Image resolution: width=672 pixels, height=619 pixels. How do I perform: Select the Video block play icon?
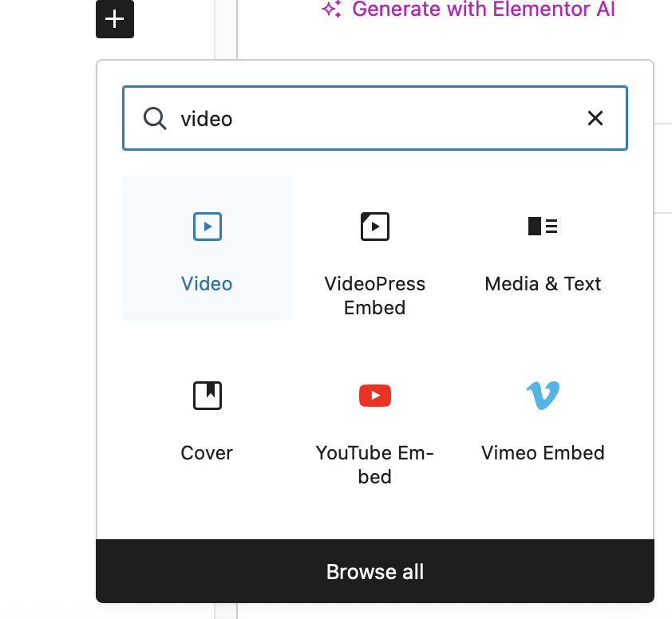208,227
